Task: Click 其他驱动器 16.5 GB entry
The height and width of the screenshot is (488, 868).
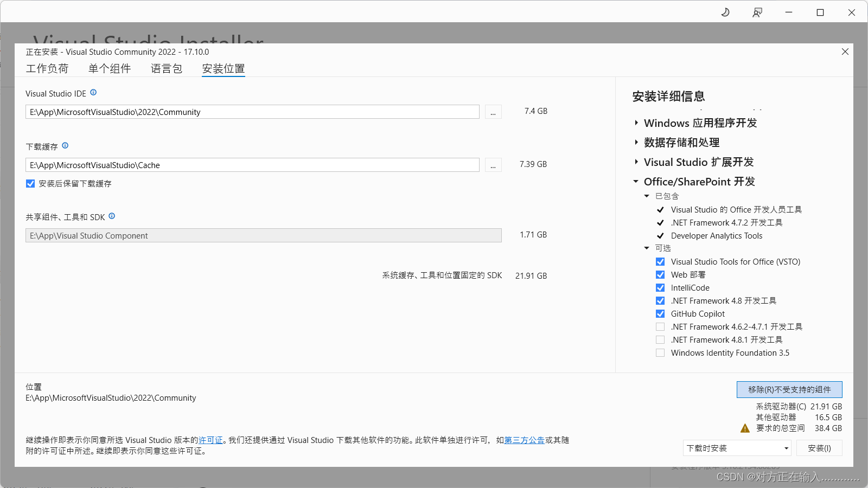Action: (799, 418)
